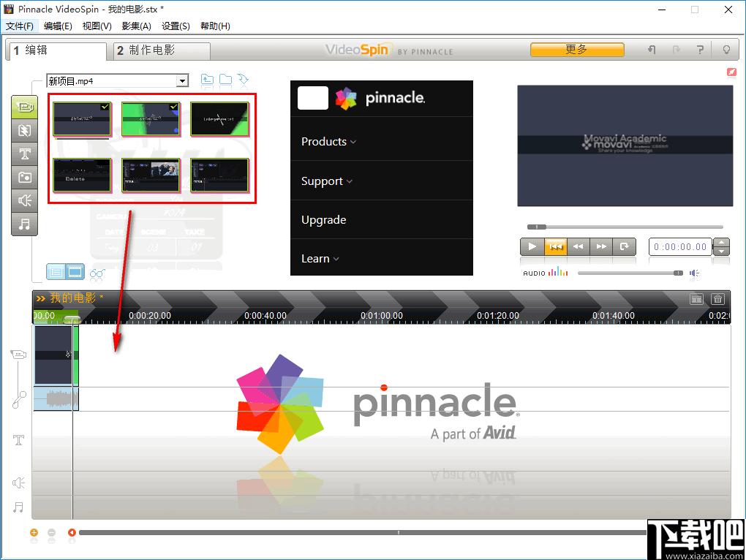Increase timecode with the up stepper

pyautogui.click(x=721, y=243)
